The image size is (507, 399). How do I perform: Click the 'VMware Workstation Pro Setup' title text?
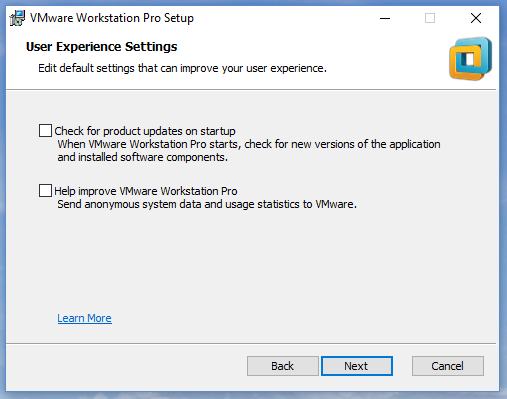(112, 18)
